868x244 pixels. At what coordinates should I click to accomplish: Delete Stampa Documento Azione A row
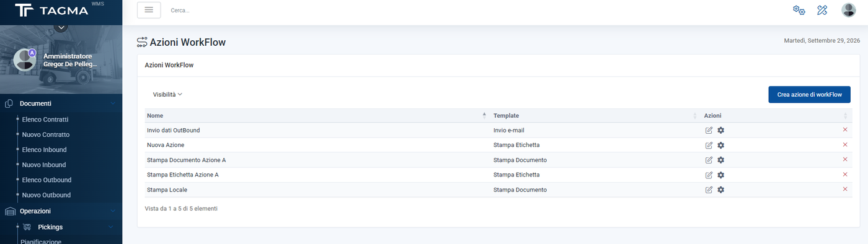pos(845,159)
